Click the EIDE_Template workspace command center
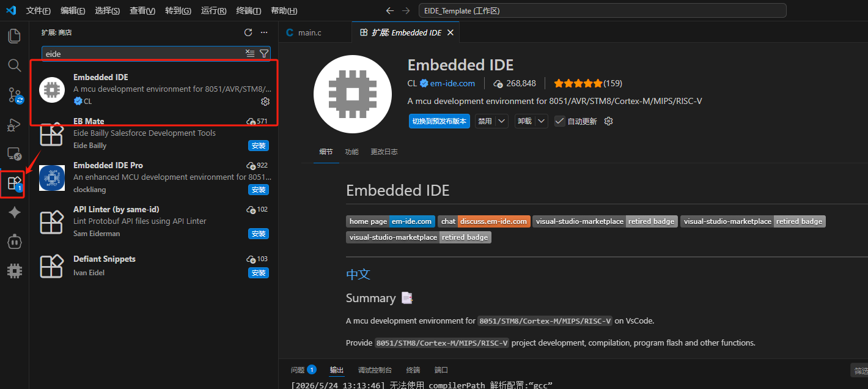Image resolution: width=868 pixels, height=389 pixels. (602, 10)
